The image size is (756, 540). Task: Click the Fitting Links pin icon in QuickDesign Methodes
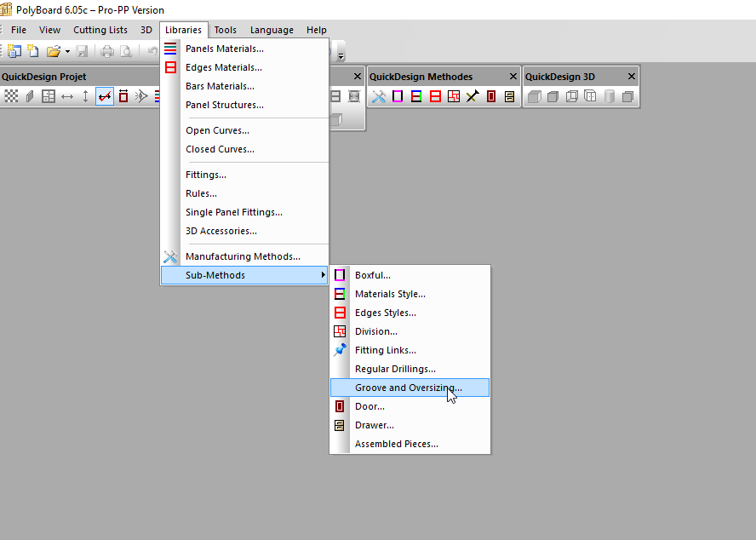(472, 96)
